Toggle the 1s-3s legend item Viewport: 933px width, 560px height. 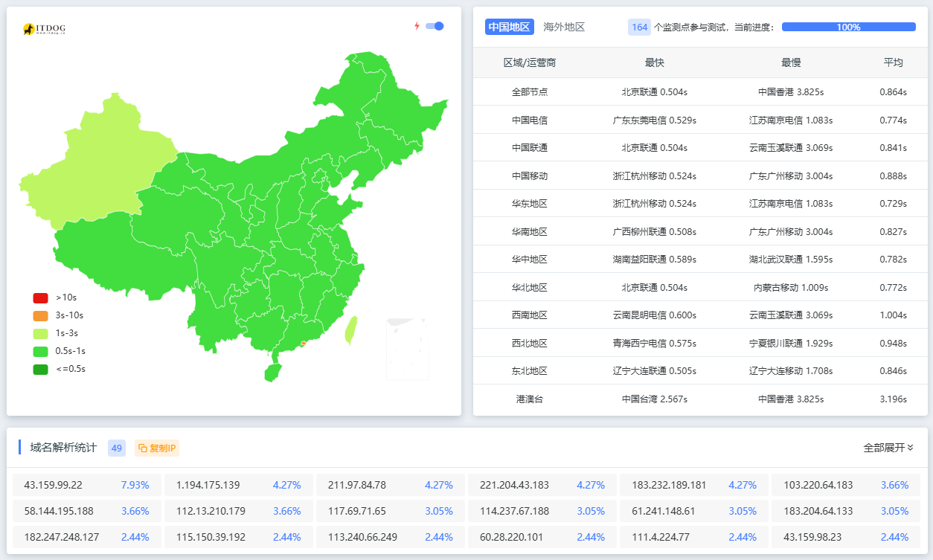[40, 333]
